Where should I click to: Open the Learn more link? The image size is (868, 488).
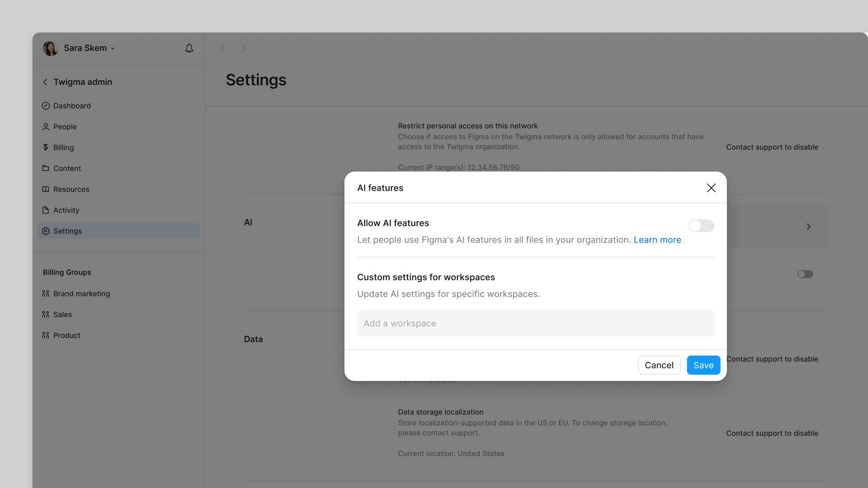coord(657,240)
